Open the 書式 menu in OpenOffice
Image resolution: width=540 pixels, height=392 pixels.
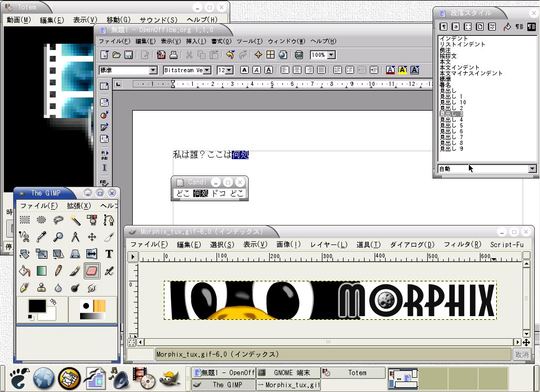pyautogui.click(x=221, y=41)
